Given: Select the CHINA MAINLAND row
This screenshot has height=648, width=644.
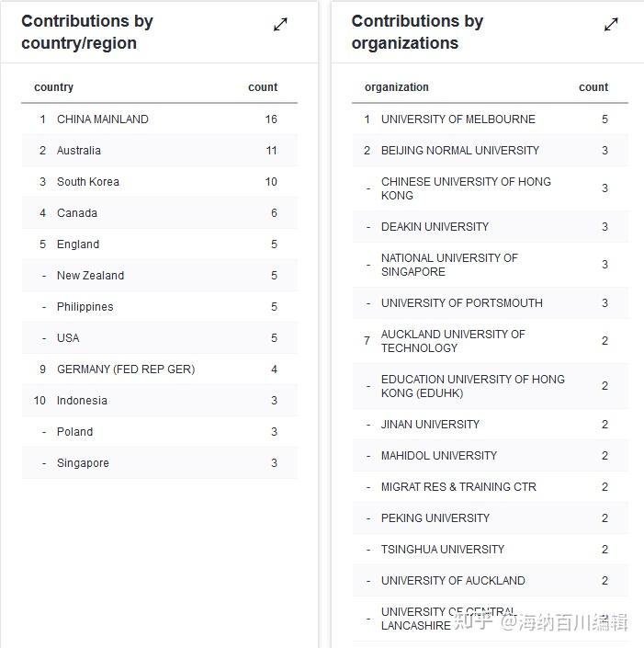Looking at the screenshot, I should tap(102, 119).
